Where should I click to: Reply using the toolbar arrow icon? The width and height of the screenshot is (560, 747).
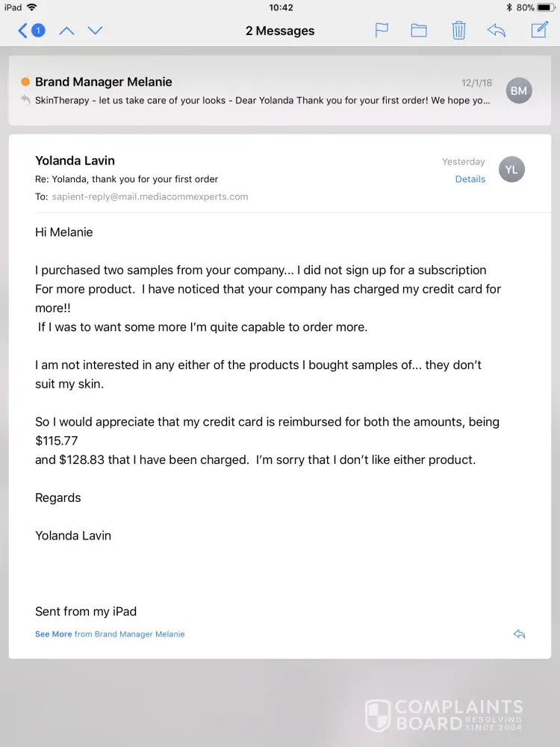coord(496,31)
